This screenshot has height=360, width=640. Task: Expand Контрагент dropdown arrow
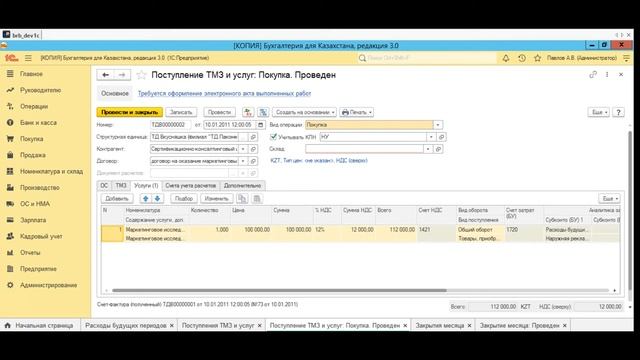click(243, 149)
